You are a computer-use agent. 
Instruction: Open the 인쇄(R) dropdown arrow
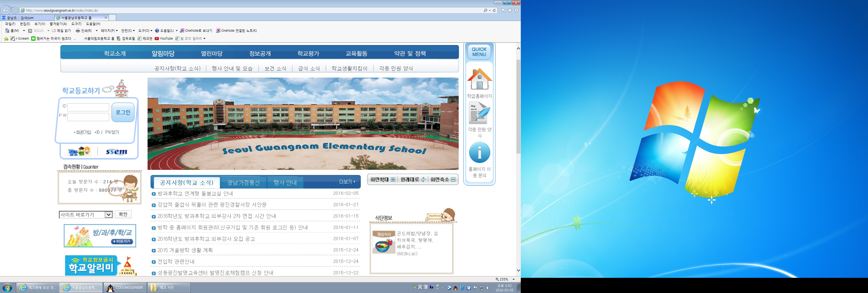pos(97,31)
